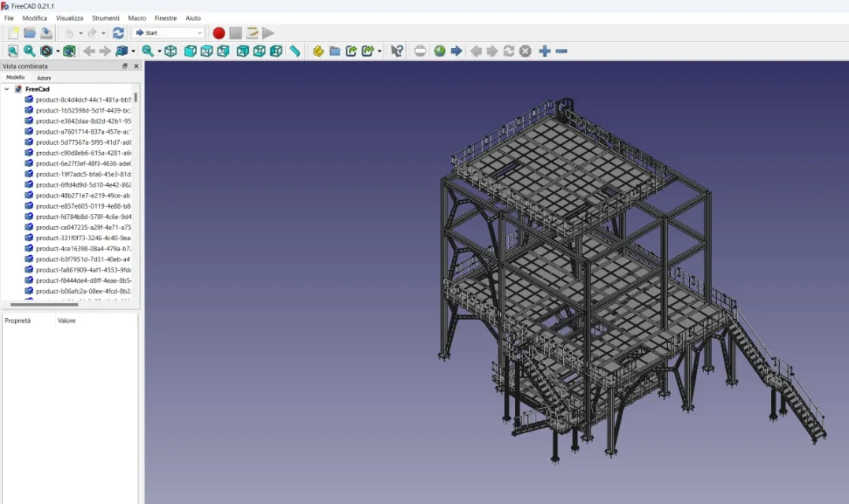Click the draw style icon
This screenshot has width=849, height=504.
[x=46, y=51]
